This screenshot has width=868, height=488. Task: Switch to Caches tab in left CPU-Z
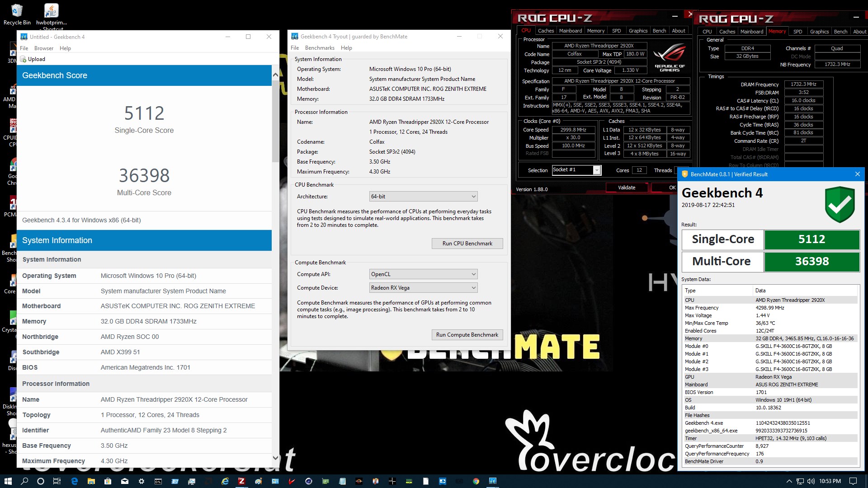click(546, 31)
